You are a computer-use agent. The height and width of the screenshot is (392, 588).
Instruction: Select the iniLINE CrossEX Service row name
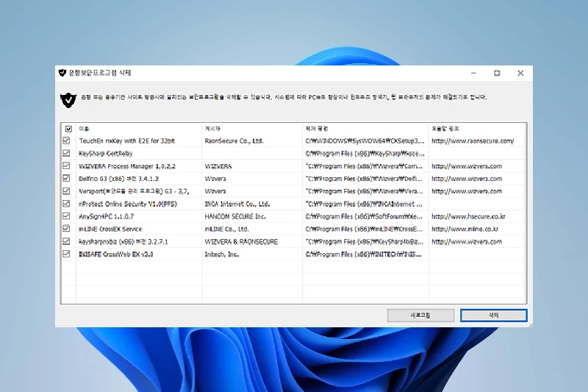110,229
